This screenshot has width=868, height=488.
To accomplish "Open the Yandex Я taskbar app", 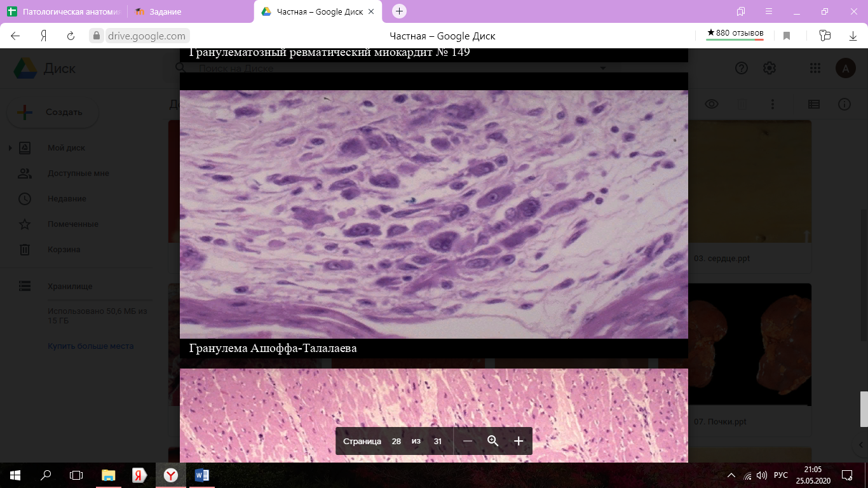I will click(139, 475).
